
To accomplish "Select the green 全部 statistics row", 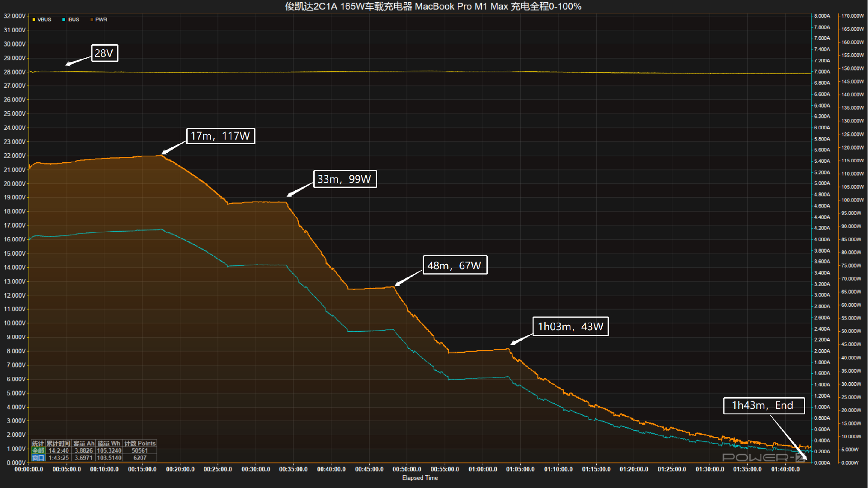I will (38, 450).
